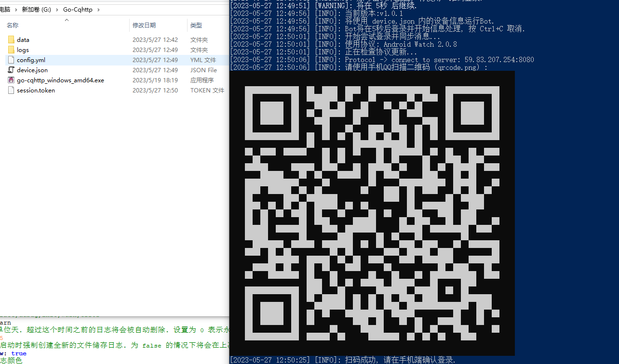
Task: Click terminal line 'Android Watch 2.0.8'
Action: click(344, 44)
